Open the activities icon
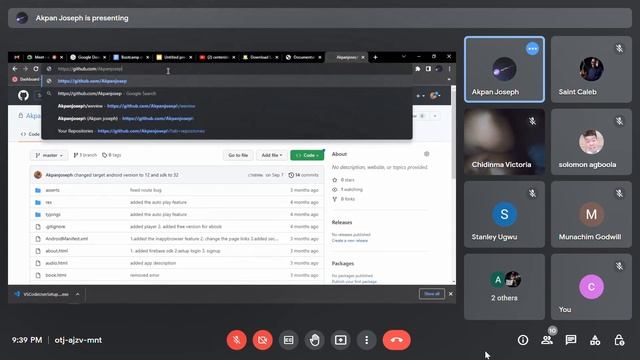Image resolution: width=640 pixels, height=360 pixels. [x=595, y=340]
